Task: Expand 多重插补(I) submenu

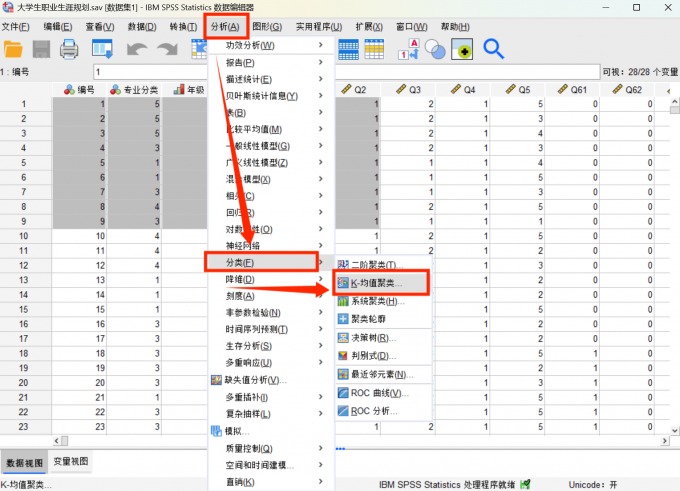Action: pos(271,397)
